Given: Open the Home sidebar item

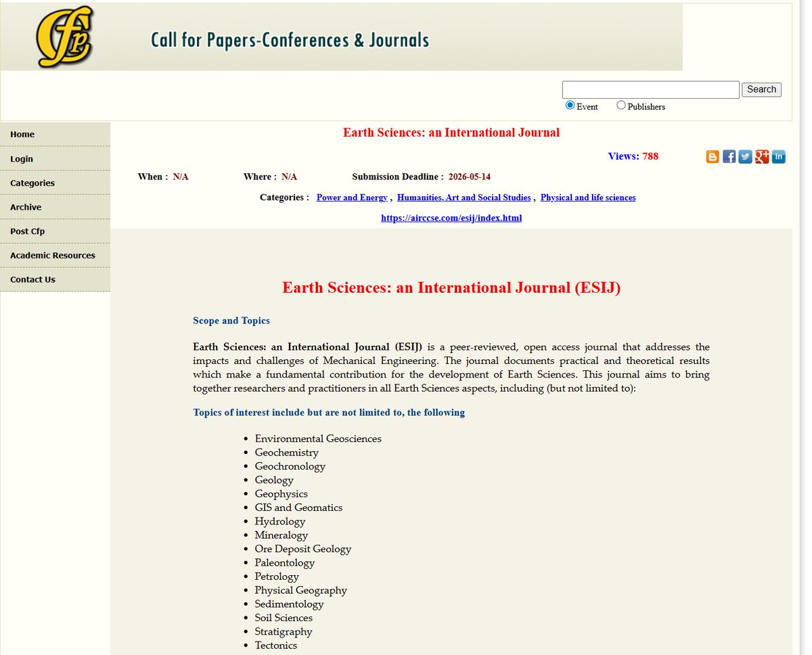Looking at the screenshot, I should tap(55, 135).
